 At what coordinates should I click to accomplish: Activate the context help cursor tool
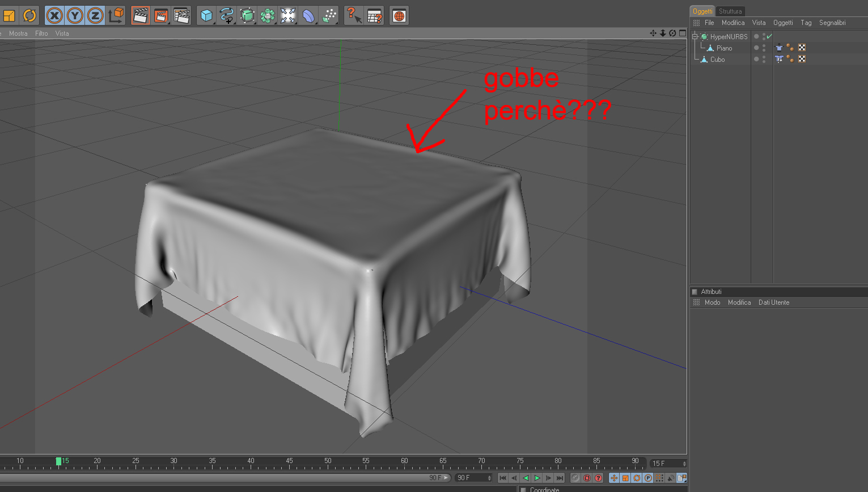(x=354, y=15)
